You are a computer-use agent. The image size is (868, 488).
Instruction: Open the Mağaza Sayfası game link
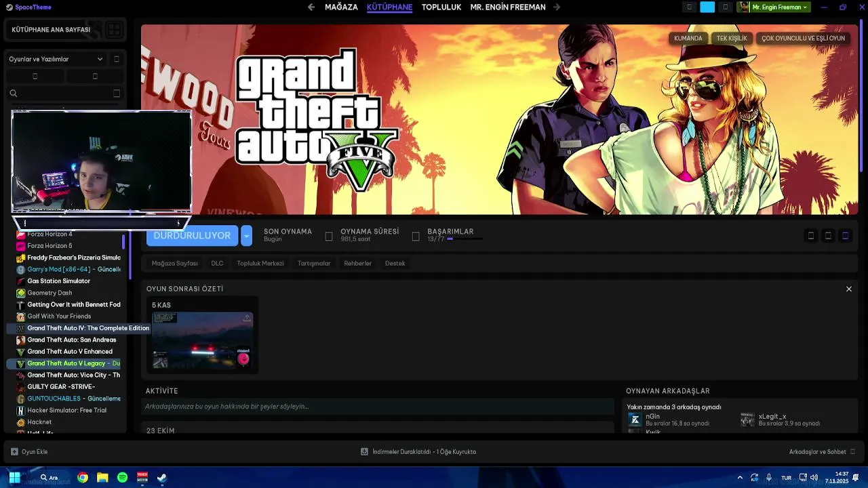[x=175, y=264]
